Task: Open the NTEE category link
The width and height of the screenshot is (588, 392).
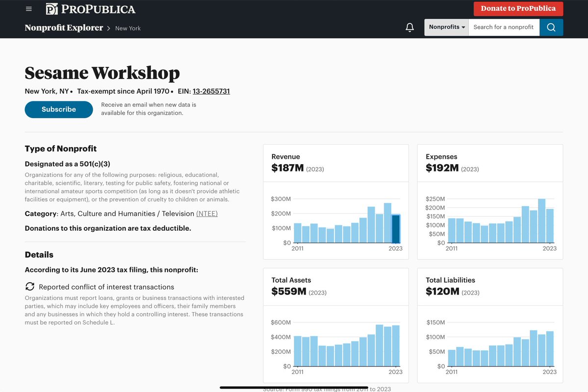Action: coord(206,214)
